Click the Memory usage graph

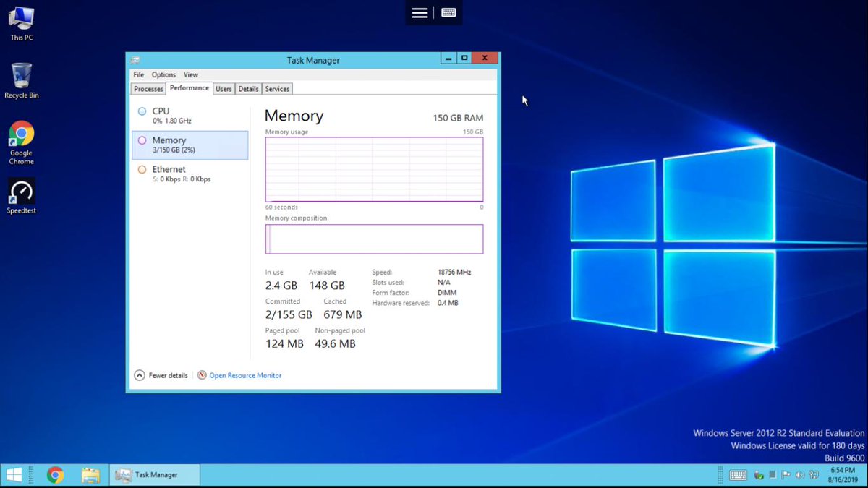(x=374, y=169)
